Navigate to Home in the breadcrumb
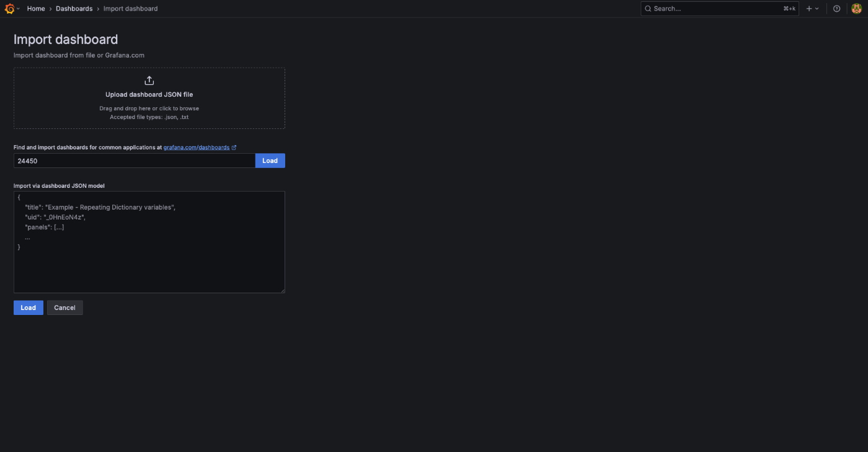Image resolution: width=868 pixels, height=452 pixels. [35, 8]
